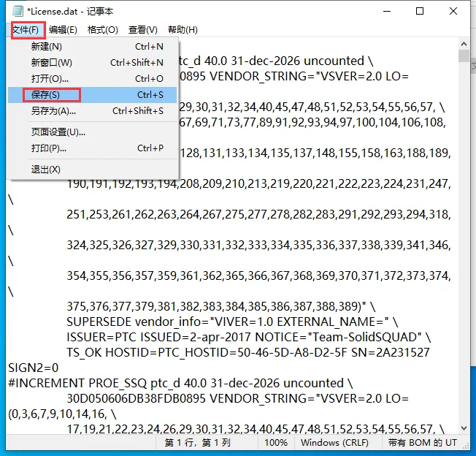Choose 新窗口(W) menu entry
This screenshot has height=456, width=476.
92,63
